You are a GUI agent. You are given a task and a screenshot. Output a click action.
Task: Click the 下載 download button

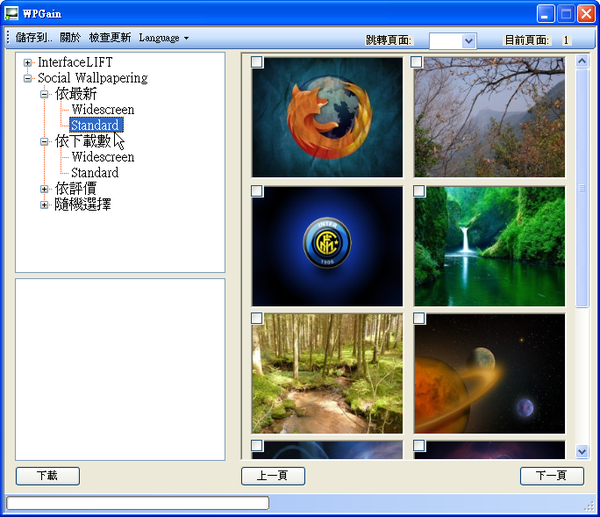(x=48, y=476)
